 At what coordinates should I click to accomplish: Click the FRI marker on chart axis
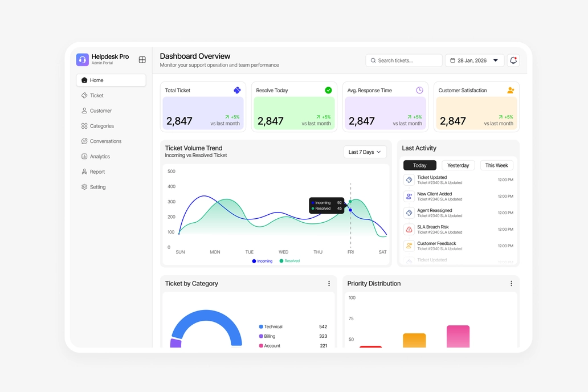[350, 252]
